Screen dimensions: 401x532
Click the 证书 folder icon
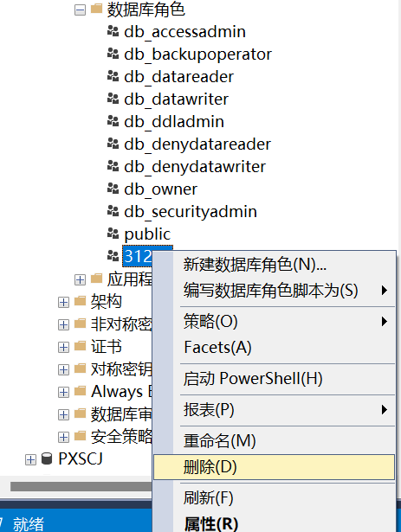(81, 346)
